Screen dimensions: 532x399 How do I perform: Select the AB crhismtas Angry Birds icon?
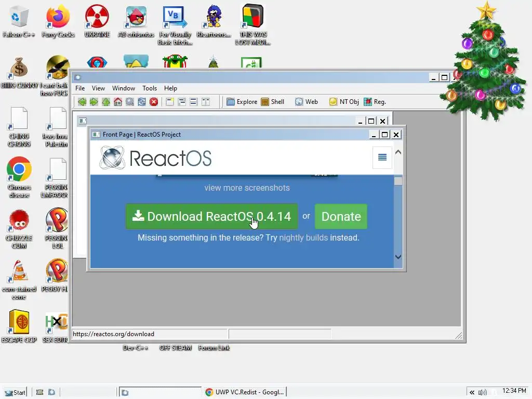[136, 21]
